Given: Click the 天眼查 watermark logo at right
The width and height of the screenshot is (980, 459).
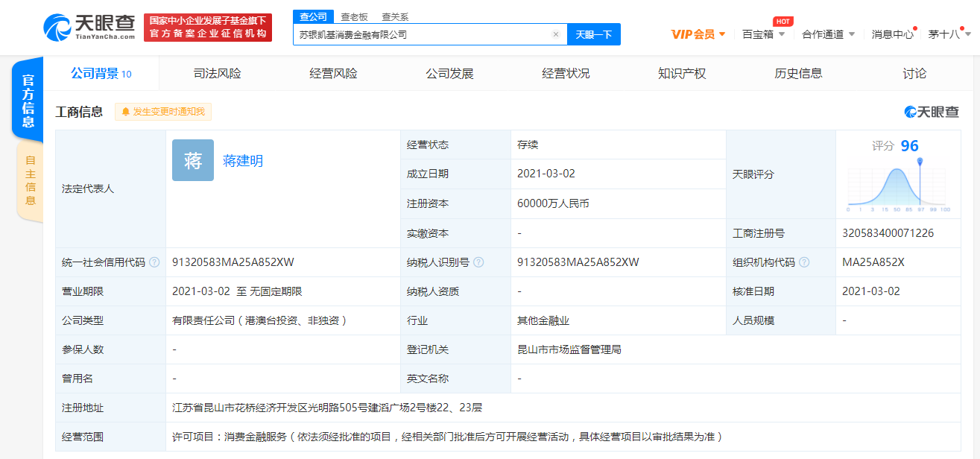Looking at the screenshot, I should (x=932, y=112).
